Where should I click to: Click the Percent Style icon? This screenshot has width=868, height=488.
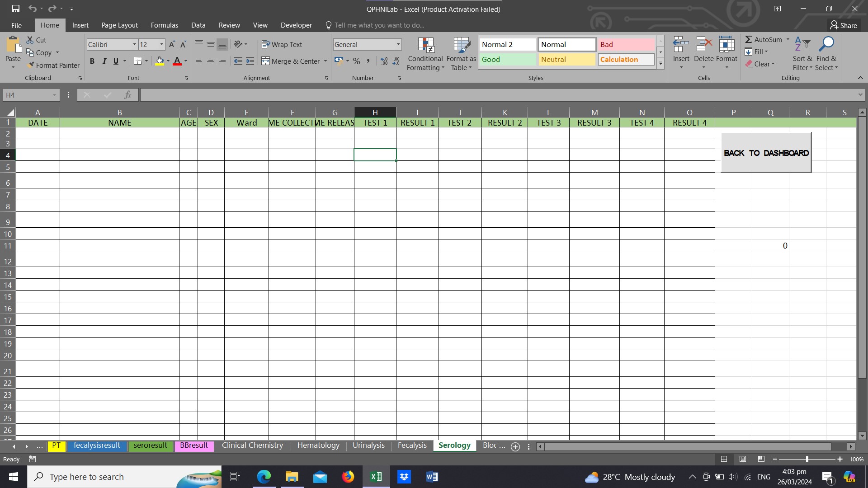coord(357,61)
